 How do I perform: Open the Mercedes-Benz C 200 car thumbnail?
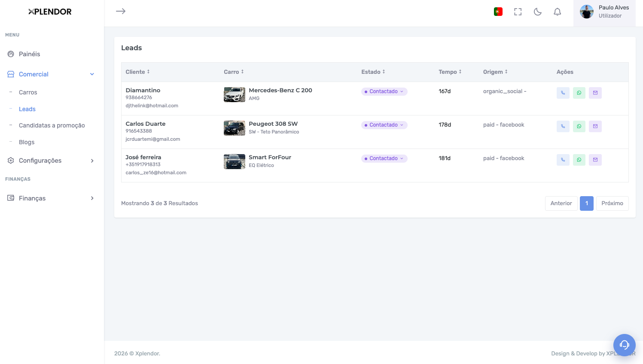(x=235, y=94)
